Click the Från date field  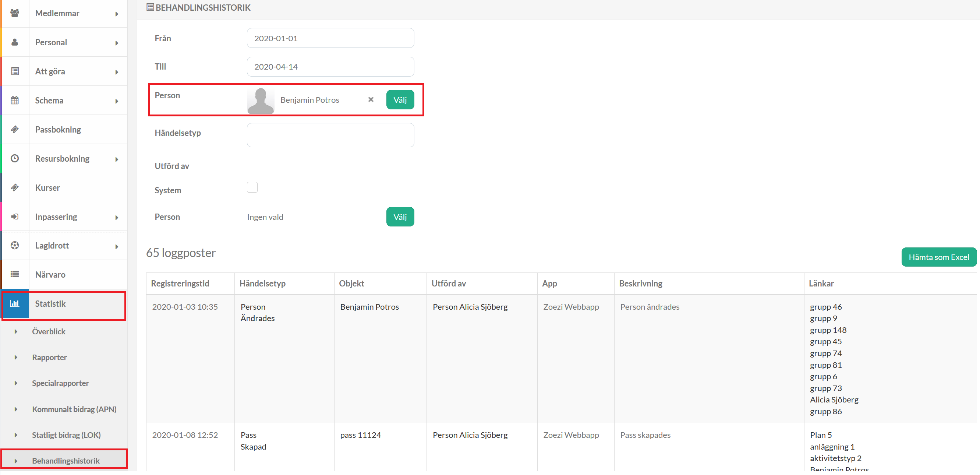tap(330, 38)
